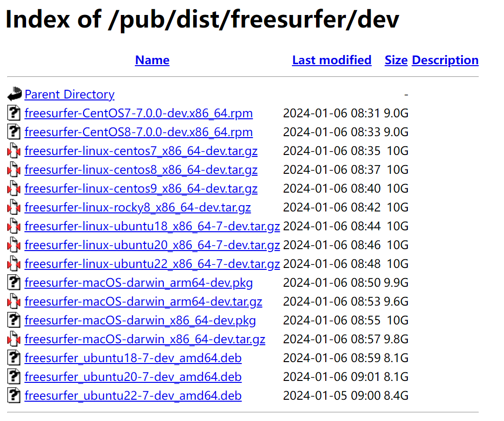Click the date '2024-01-06 09:01'
This screenshot has width=504, height=421.
pos(331,377)
